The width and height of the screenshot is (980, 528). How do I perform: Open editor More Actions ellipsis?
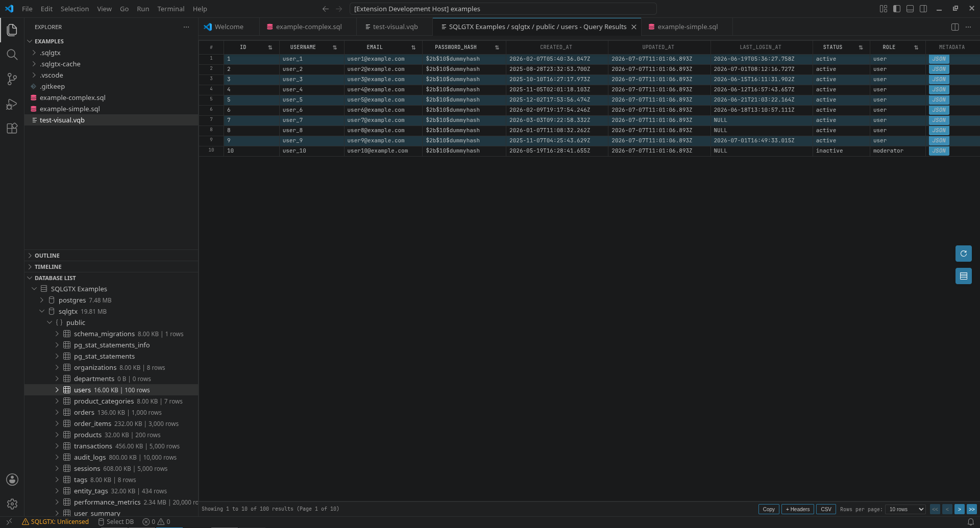(x=968, y=27)
